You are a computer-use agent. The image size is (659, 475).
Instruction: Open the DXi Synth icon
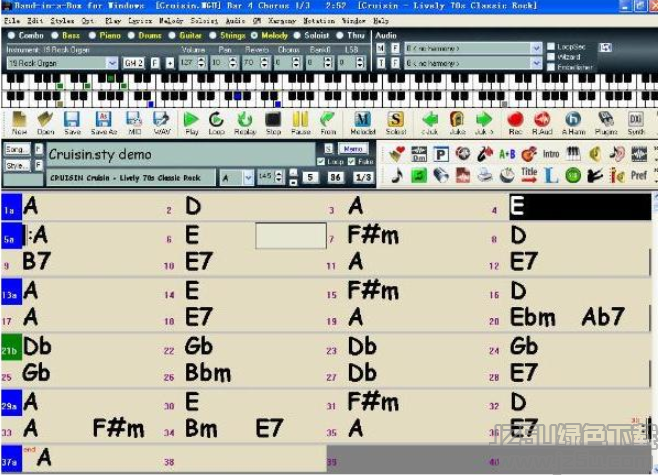click(636, 123)
